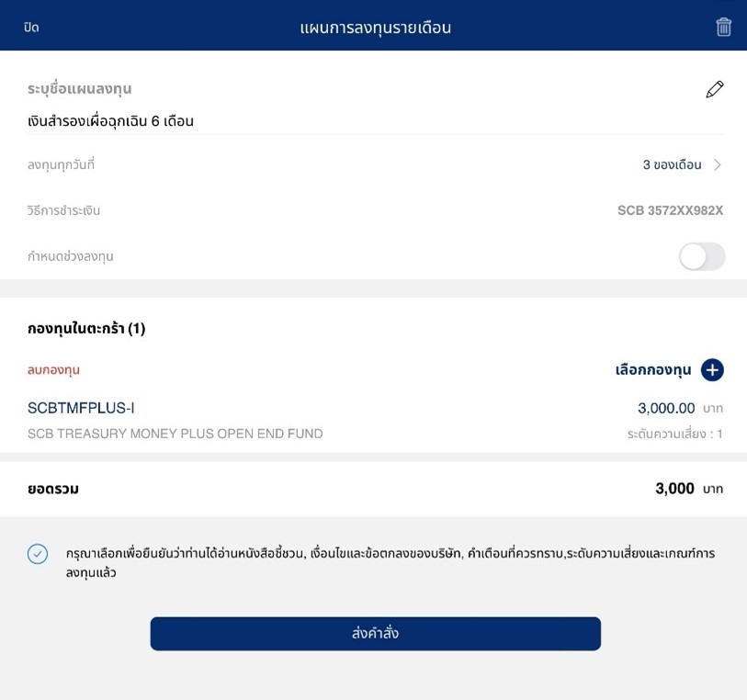Add a fund with the plus icon
The width and height of the screenshot is (747, 700).
tap(712, 370)
